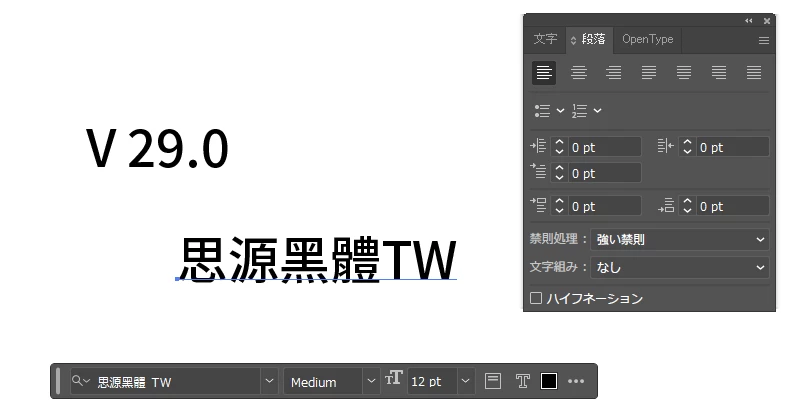Image resolution: width=801 pixels, height=412 pixels.
Task: Switch to the OpenType tab
Action: click(648, 39)
